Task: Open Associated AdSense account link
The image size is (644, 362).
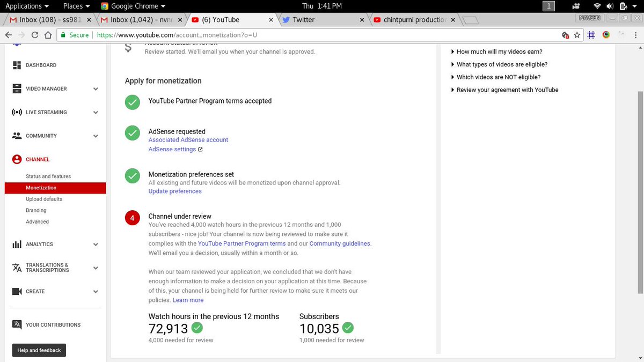Action: click(x=188, y=140)
